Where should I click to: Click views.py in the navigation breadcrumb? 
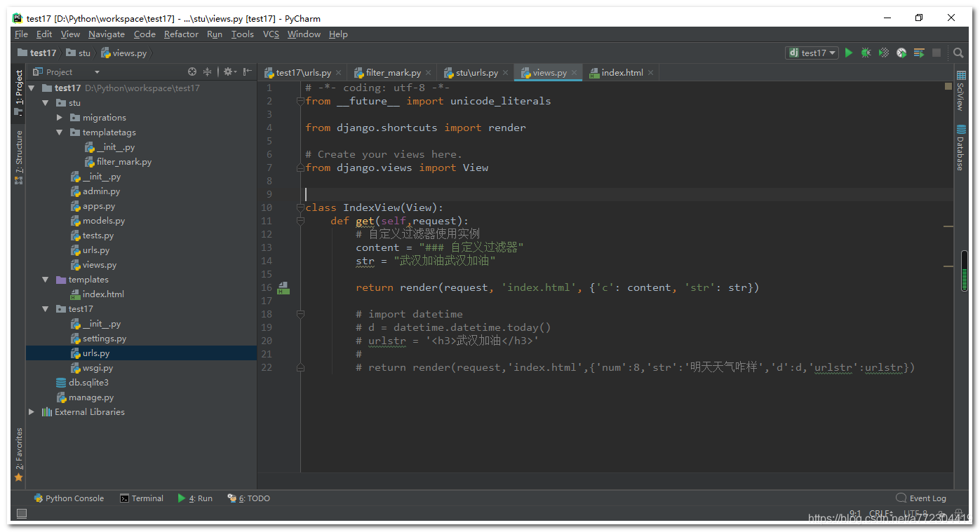click(x=124, y=53)
